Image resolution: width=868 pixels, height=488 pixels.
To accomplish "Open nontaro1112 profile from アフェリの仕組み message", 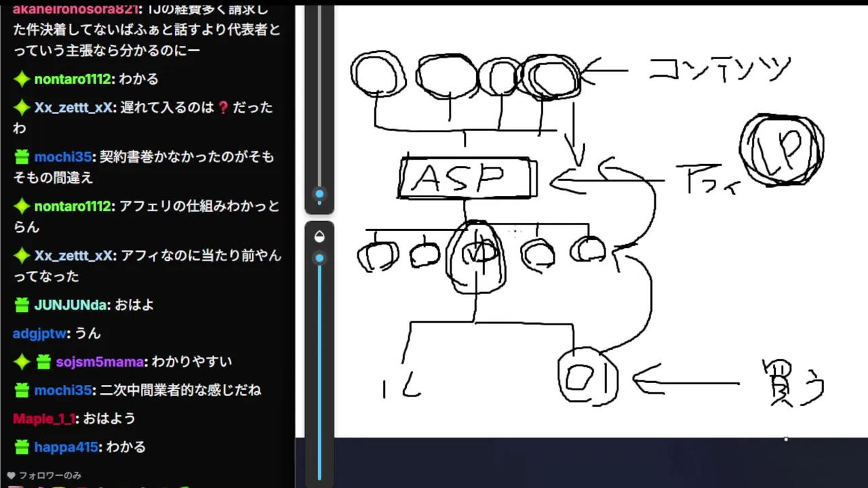I will pyautogui.click(x=73, y=206).
